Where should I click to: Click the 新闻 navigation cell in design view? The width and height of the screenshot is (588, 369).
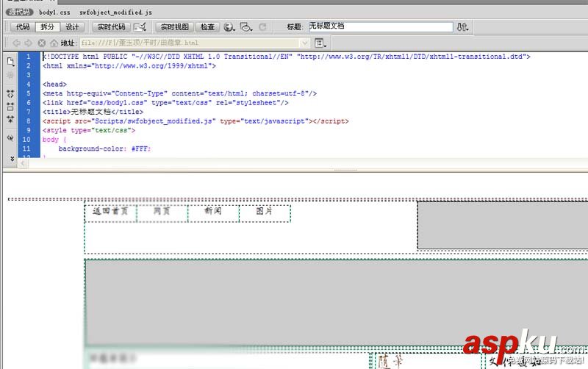click(x=213, y=213)
